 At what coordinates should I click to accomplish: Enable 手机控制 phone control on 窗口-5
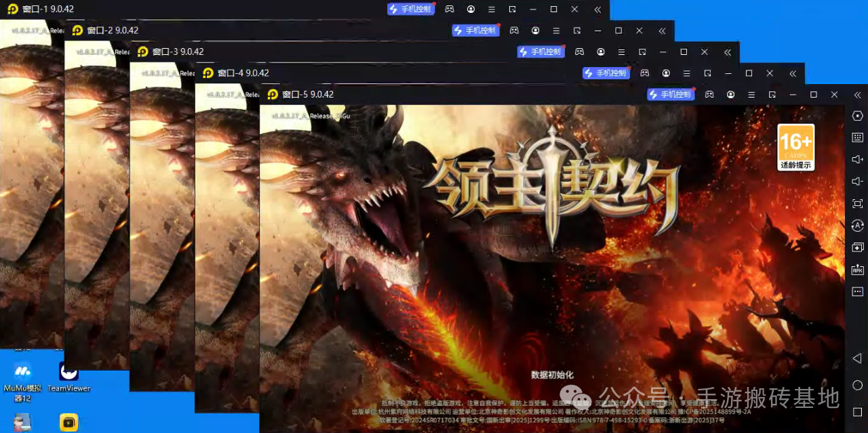pos(670,94)
